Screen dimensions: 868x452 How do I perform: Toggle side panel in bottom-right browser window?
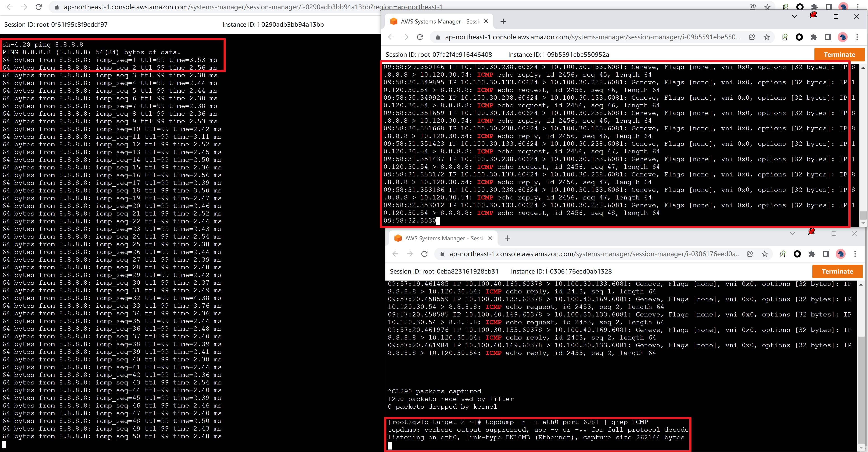coord(826,254)
